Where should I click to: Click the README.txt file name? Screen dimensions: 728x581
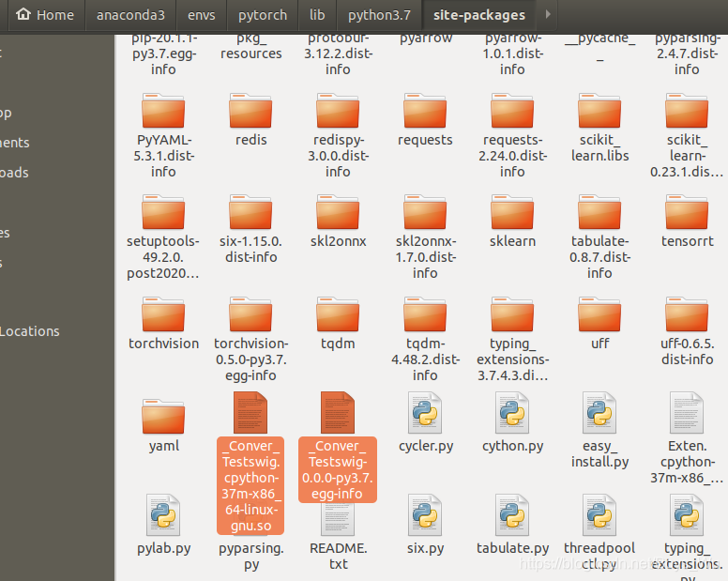pos(339,556)
